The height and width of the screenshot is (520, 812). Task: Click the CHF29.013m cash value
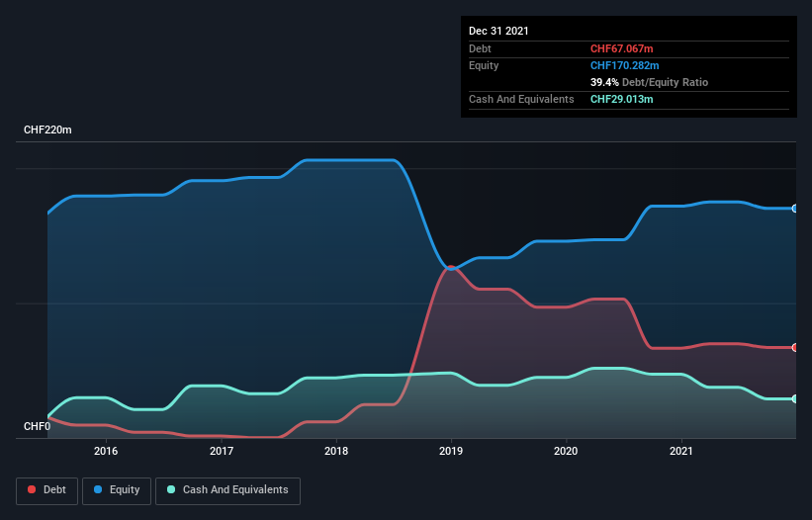pyautogui.click(x=621, y=99)
